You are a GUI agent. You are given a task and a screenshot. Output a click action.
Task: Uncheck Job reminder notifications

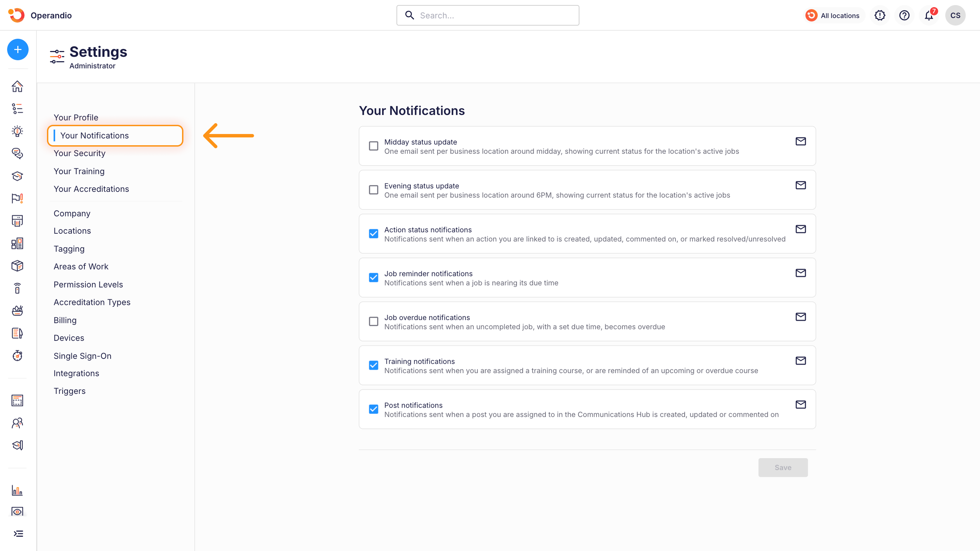point(374,278)
